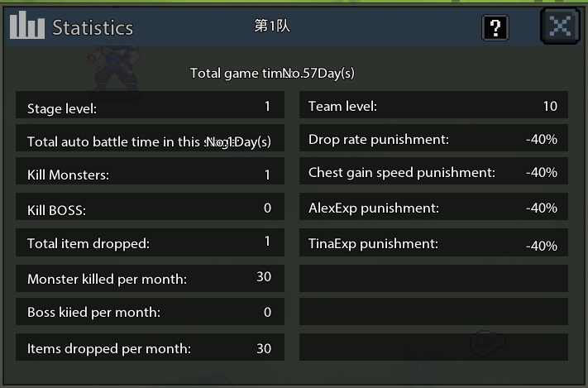
Task: Select the Stage level row
Action: click(150, 106)
